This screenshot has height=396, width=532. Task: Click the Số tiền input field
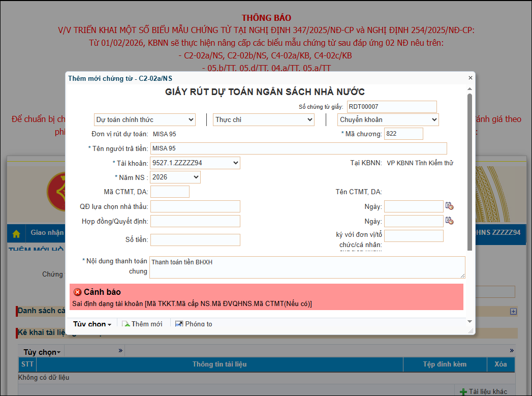196,240
